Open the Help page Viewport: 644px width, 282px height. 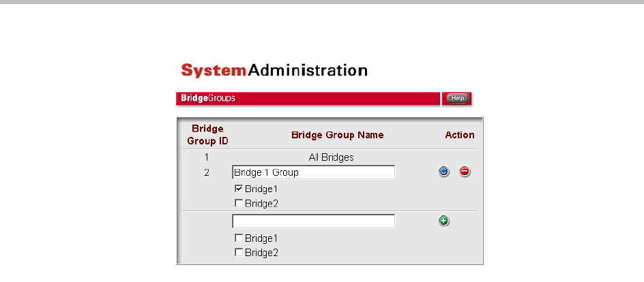(456, 99)
